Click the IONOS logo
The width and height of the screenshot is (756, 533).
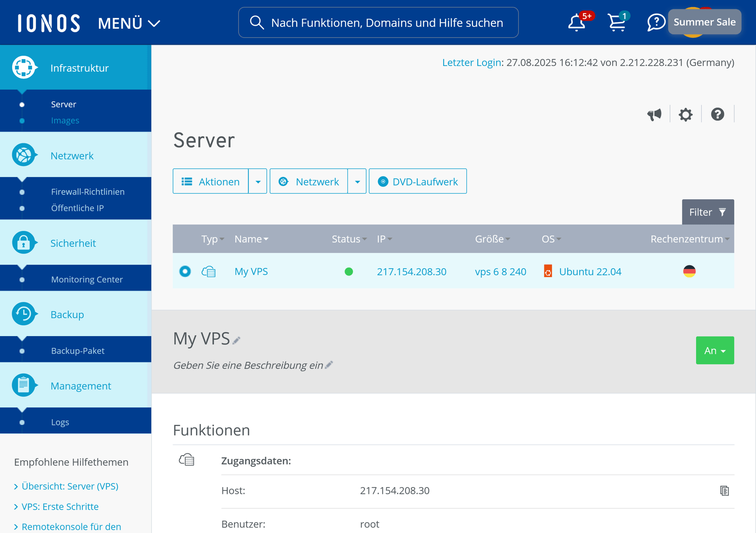[x=47, y=22]
